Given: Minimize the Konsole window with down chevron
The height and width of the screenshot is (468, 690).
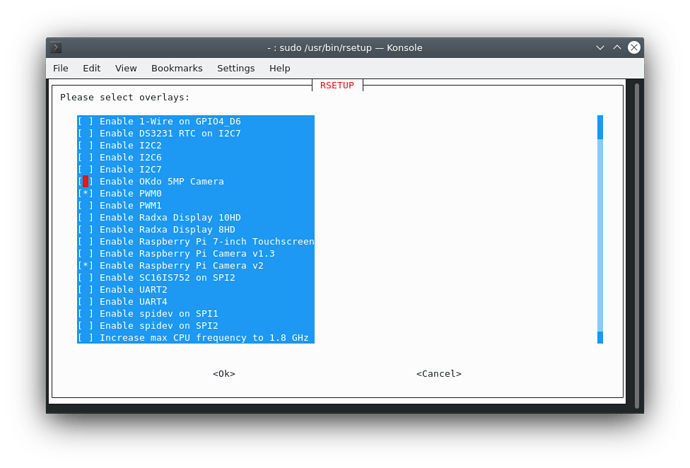Looking at the screenshot, I should (x=600, y=48).
